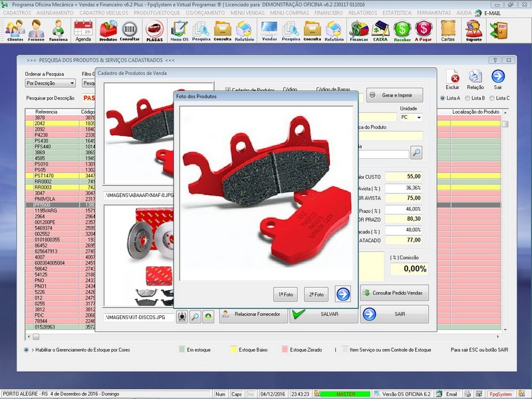Open the Menu OS icon
The height and width of the screenshot is (399, 532).
(x=179, y=31)
